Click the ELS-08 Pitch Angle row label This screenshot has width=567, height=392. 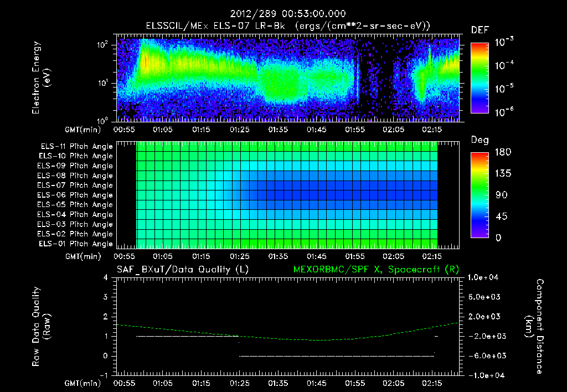(x=75, y=176)
